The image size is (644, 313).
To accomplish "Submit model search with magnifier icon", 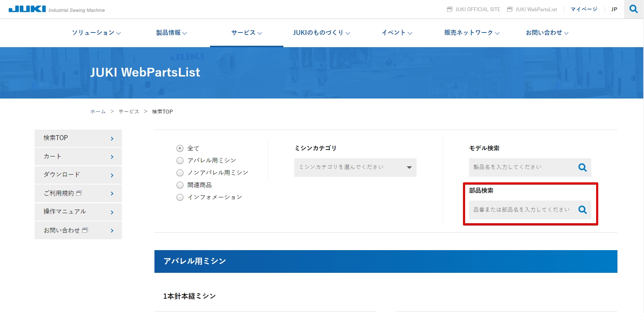I will [x=583, y=167].
